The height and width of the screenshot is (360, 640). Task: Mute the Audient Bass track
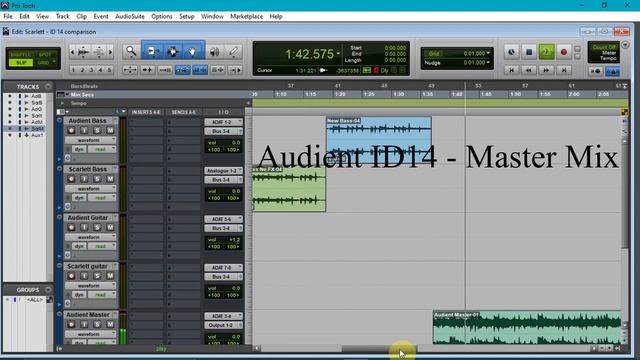pos(110,131)
